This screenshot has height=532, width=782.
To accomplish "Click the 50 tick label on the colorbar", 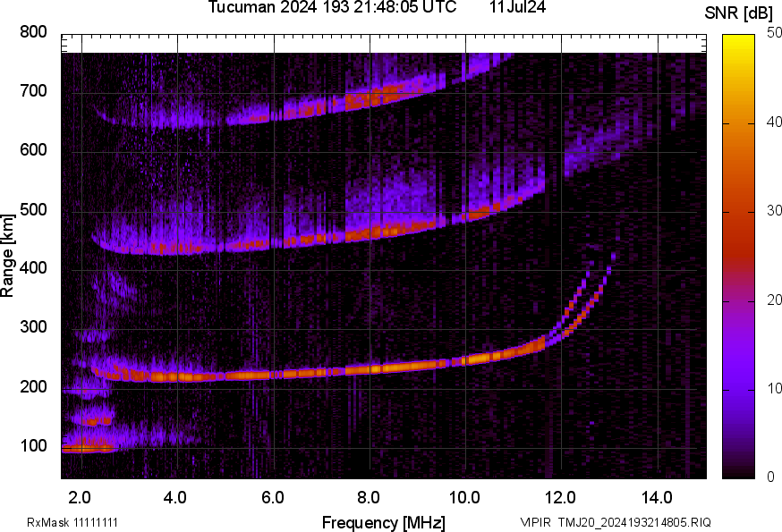I will pyautogui.click(x=763, y=33).
